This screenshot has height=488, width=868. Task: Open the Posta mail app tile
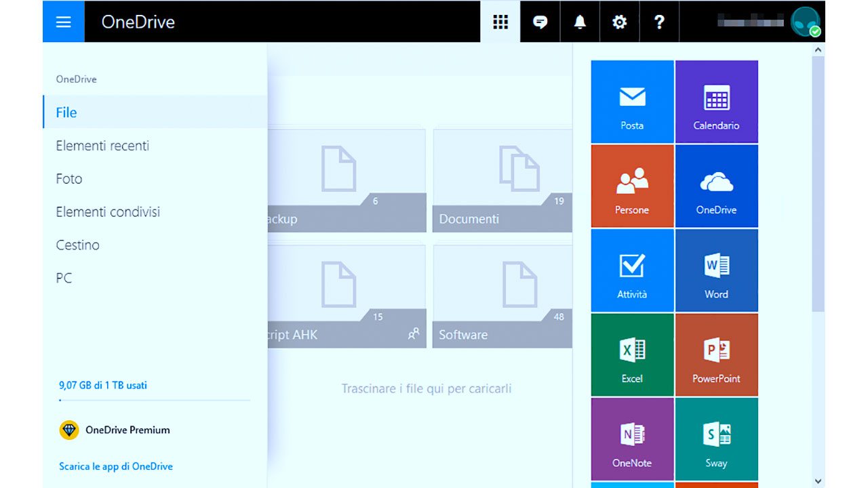(x=632, y=102)
